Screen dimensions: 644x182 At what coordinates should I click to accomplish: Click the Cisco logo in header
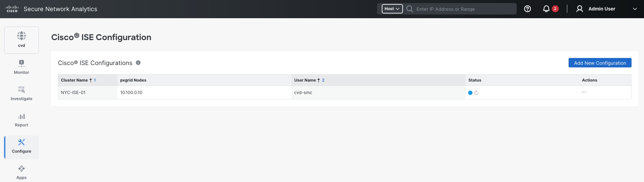click(12, 9)
